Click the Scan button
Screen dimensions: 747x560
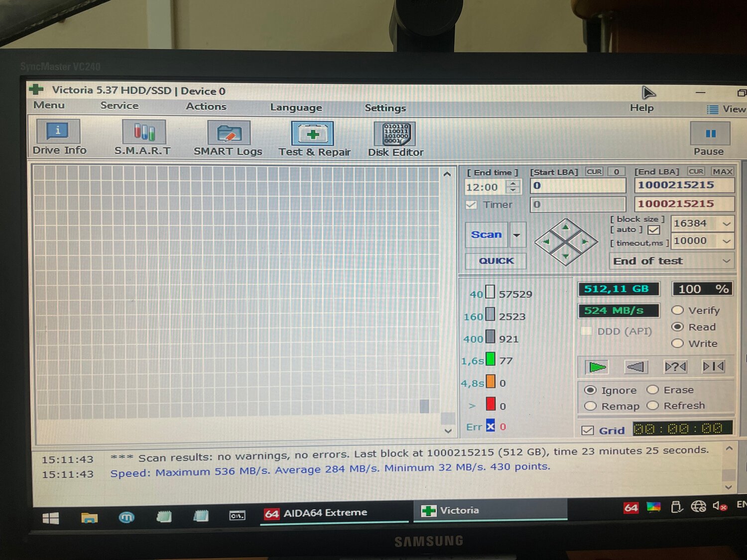[487, 235]
